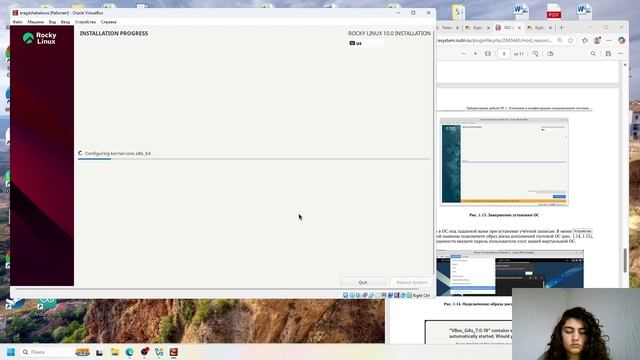The width and height of the screenshot is (640, 360).
Task: Open the Copilot icon in Edge
Action: (x=622, y=40)
